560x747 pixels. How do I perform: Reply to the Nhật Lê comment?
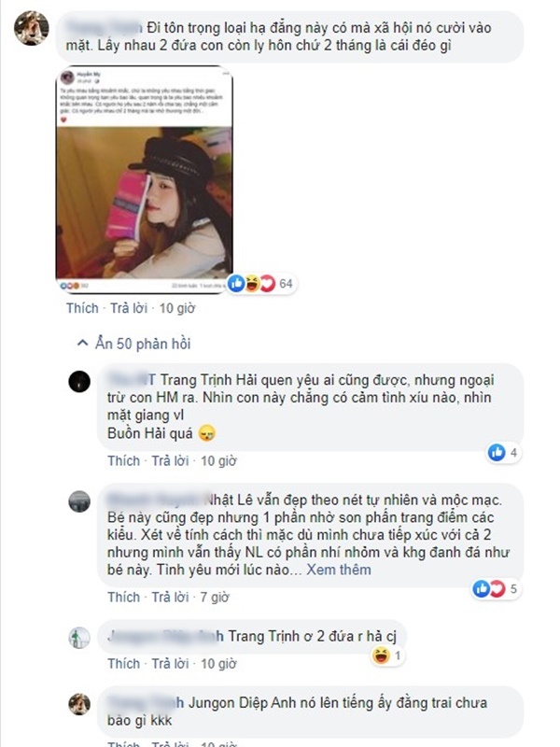170,597
